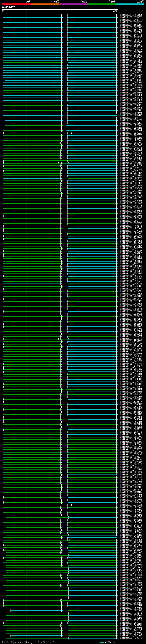Image resolution: width=146 pixels, height=644 pixels.
Task: Select the UniRef100_B9SED8 label
Action: [x=131, y=93]
